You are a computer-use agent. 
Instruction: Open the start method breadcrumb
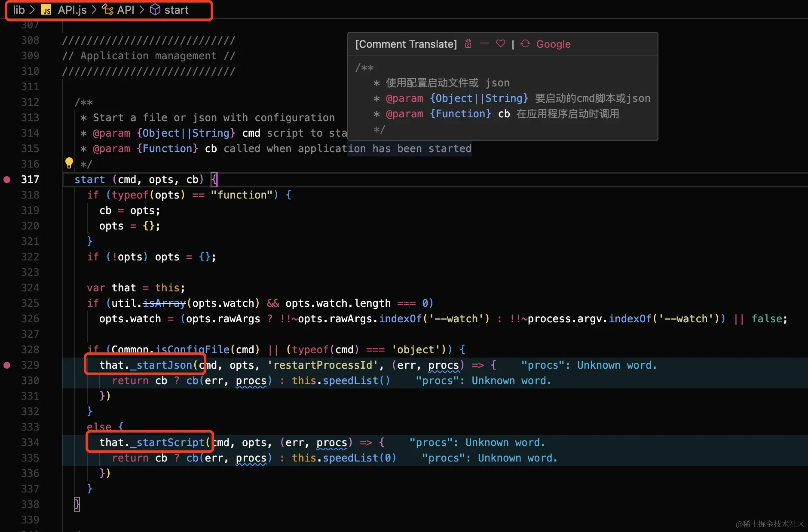click(176, 10)
